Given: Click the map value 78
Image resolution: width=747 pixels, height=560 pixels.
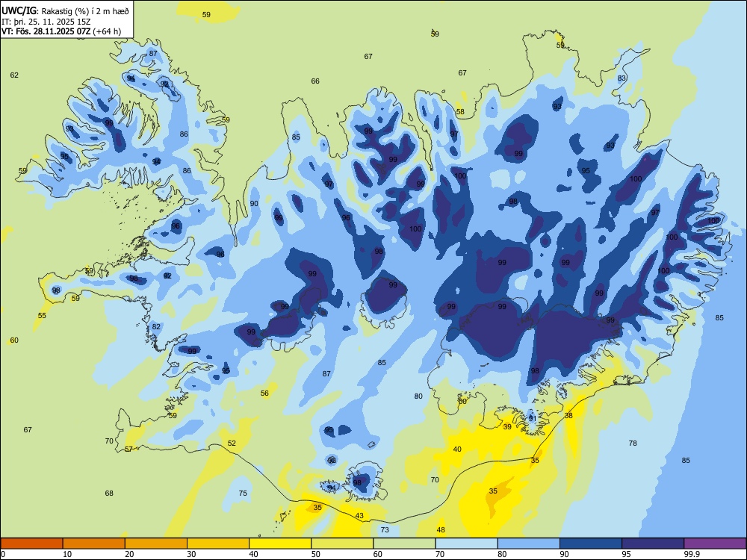Looking at the screenshot, I should (x=633, y=443).
